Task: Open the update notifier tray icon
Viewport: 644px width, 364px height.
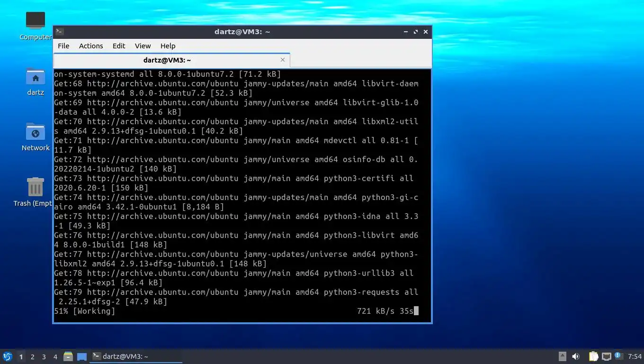Action: tap(618, 356)
